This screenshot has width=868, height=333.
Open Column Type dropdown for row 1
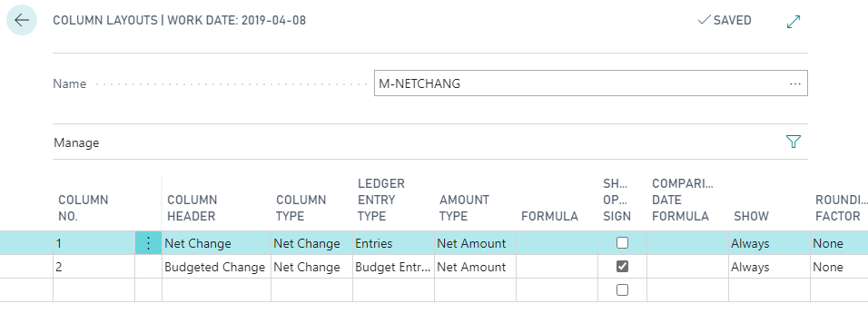(x=311, y=243)
